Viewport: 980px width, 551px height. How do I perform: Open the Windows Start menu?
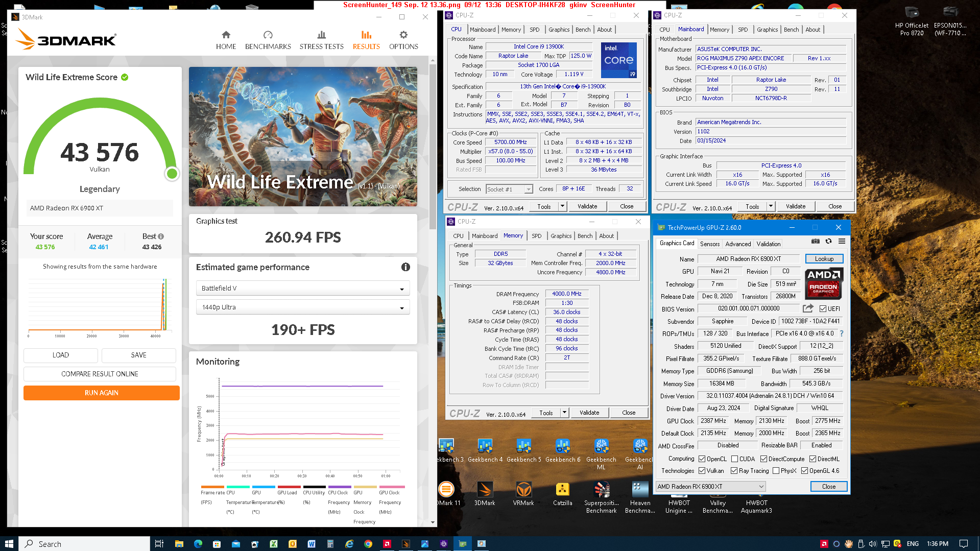pyautogui.click(x=9, y=544)
